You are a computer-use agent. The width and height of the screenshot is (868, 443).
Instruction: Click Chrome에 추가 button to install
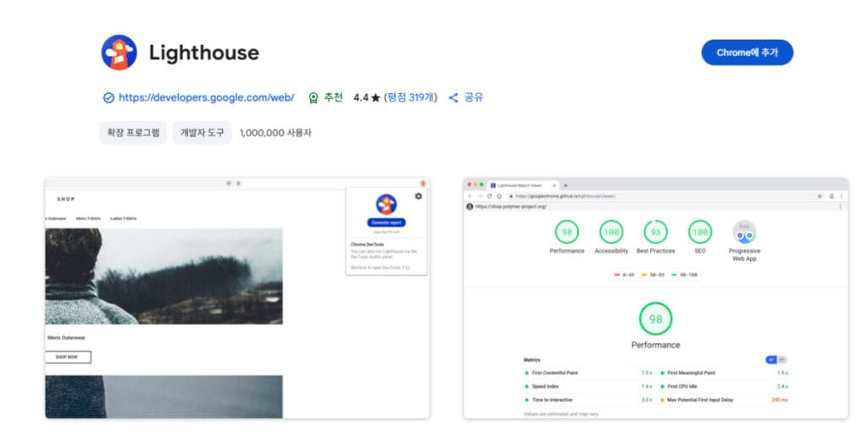pyautogui.click(x=747, y=53)
